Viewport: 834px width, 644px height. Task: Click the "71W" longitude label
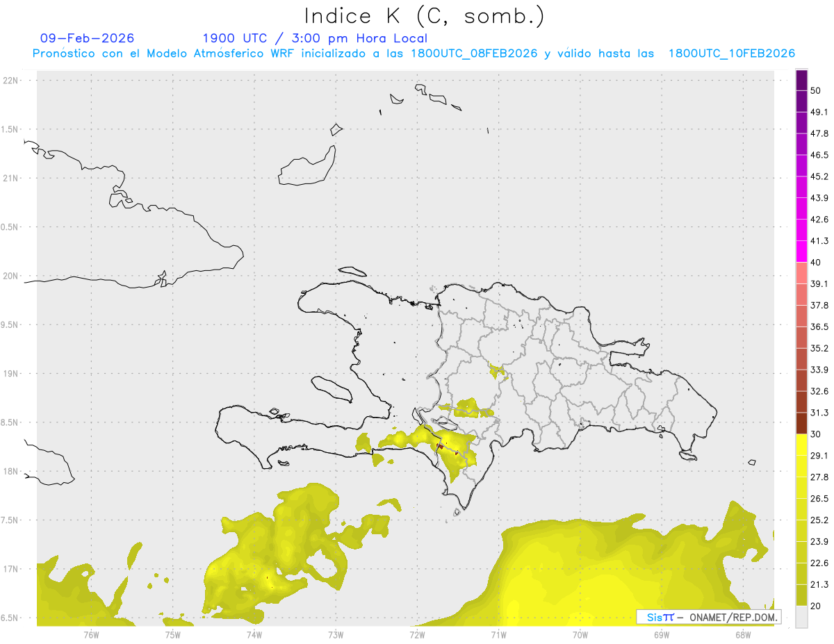click(498, 634)
